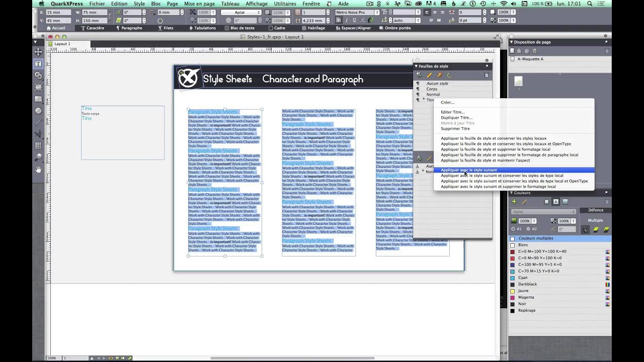Switch to Caractère tab
Viewport: 644px width, 362px height.
pyautogui.click(x=93, y=28)
